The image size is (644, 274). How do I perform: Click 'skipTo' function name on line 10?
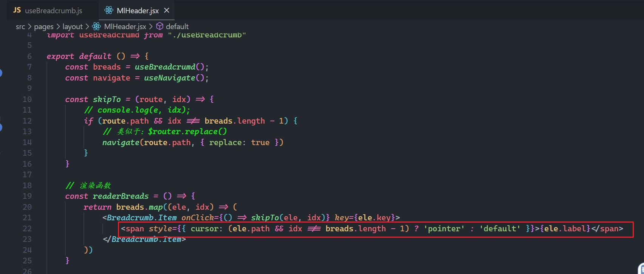pos(107,99)
